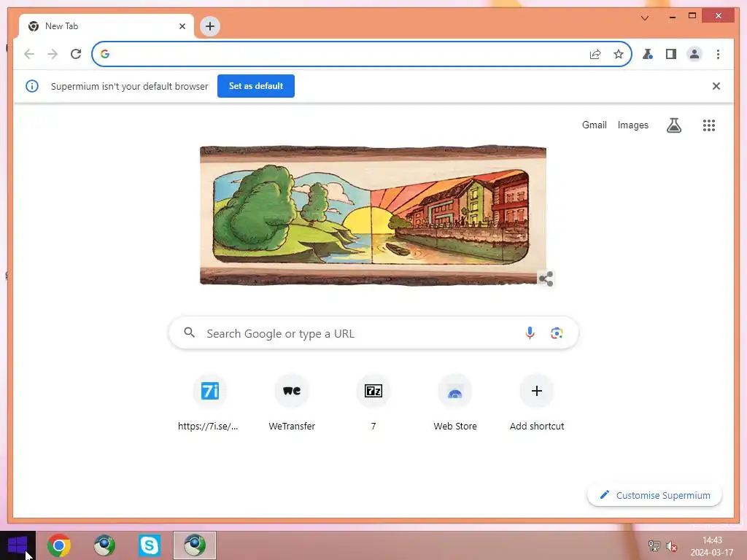The image size is (747, 560).
Task: Open search tabs chevron in title bar
Action: [x=645, y=18]
